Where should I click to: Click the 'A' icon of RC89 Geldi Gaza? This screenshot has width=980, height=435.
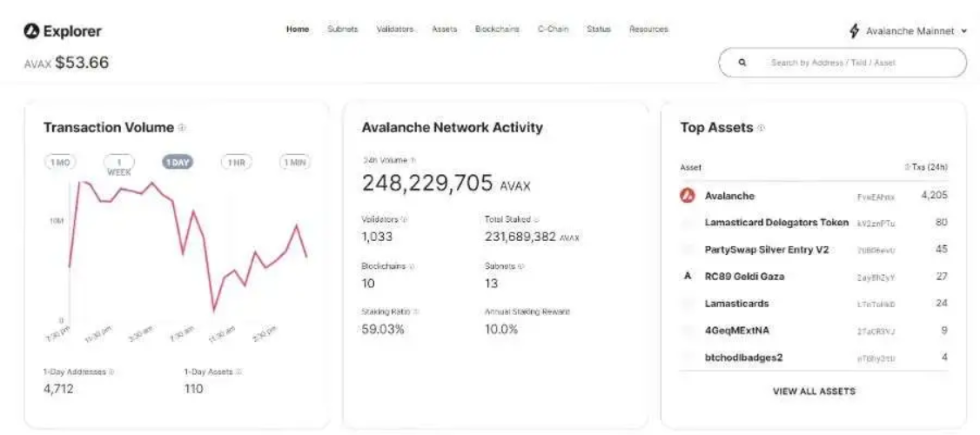(688, 277)
